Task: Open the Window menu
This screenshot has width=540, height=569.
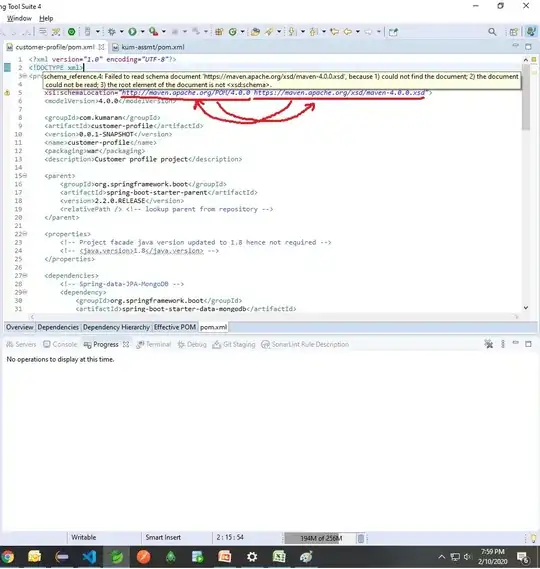Action: 19,18
